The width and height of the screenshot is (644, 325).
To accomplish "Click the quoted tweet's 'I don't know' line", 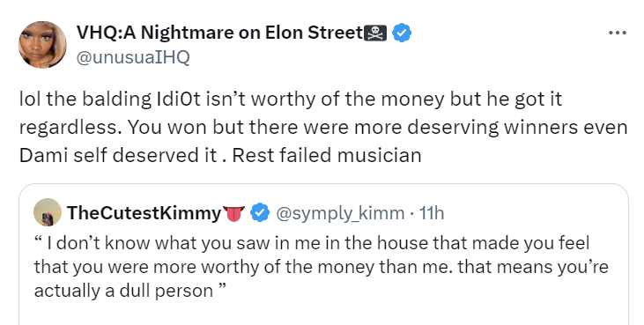I will 312,243.
